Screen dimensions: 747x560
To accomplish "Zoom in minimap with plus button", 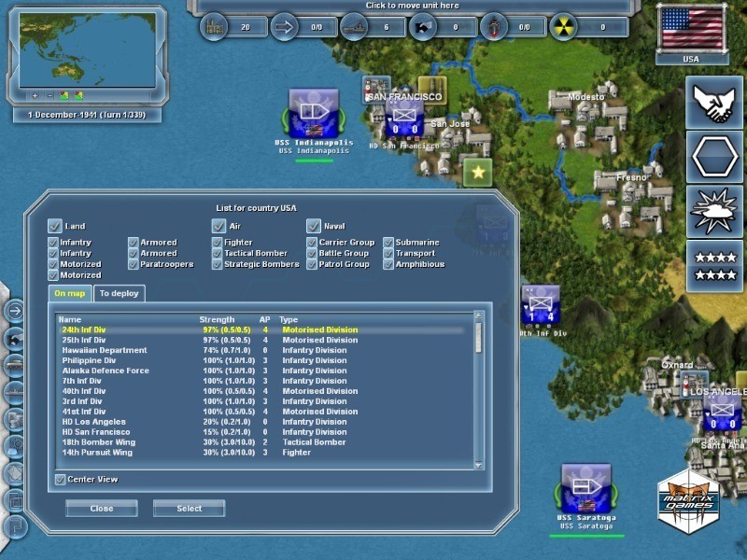I will 35,95.
